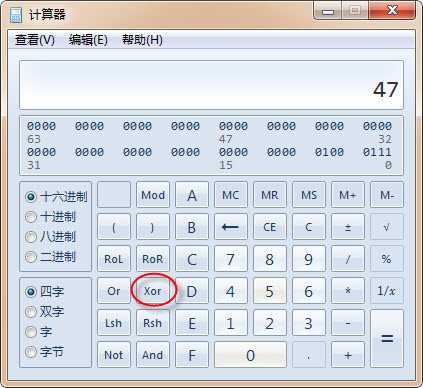Click the number 7 key
The image size is (423, 388).
[x=231, y=259]
